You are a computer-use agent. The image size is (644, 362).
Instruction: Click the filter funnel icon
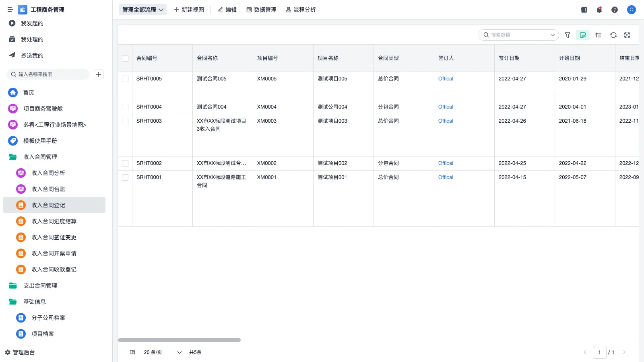[568, 35]
